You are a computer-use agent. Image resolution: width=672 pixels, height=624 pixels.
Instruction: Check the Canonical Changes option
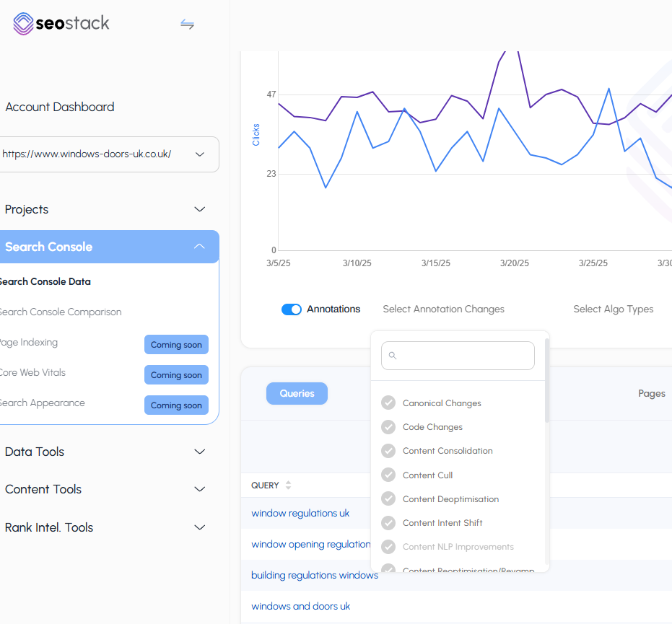[388, 403]
